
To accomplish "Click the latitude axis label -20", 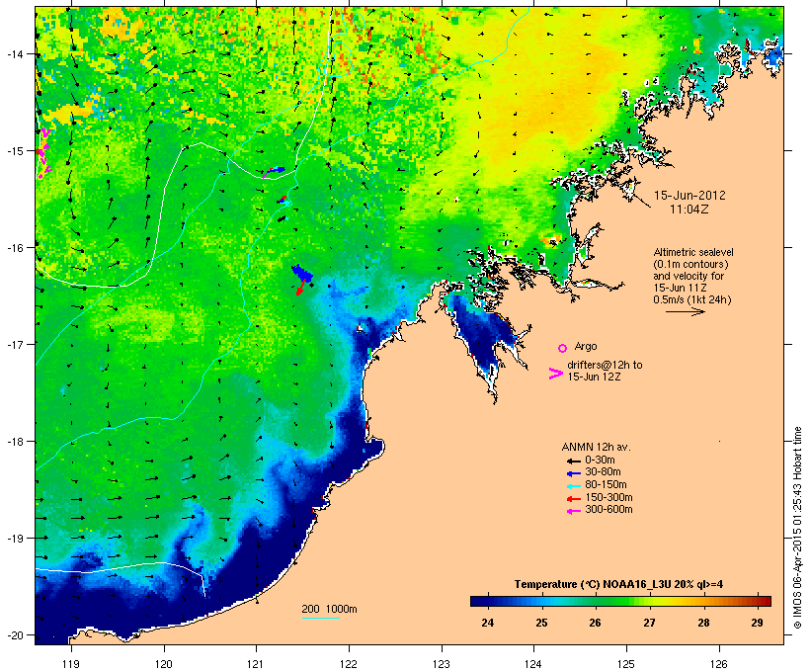I will (x=14, y=634).
